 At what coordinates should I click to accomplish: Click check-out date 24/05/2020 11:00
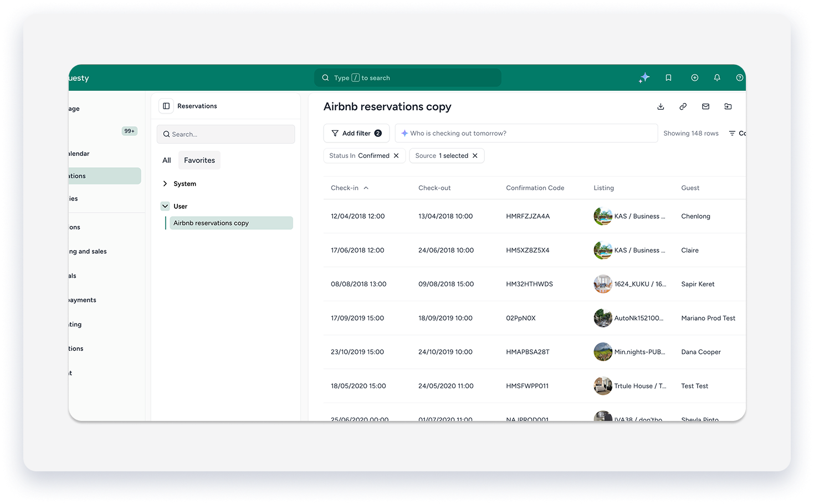tap(446, 386)
